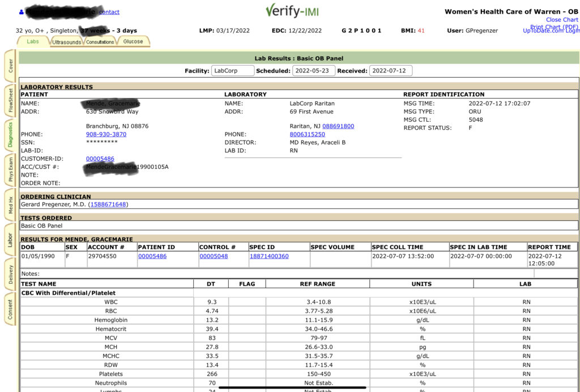This screenshot has width=580, height=392.
Task: Select the Hemoglobin test name
Action: tap(111, 320)
